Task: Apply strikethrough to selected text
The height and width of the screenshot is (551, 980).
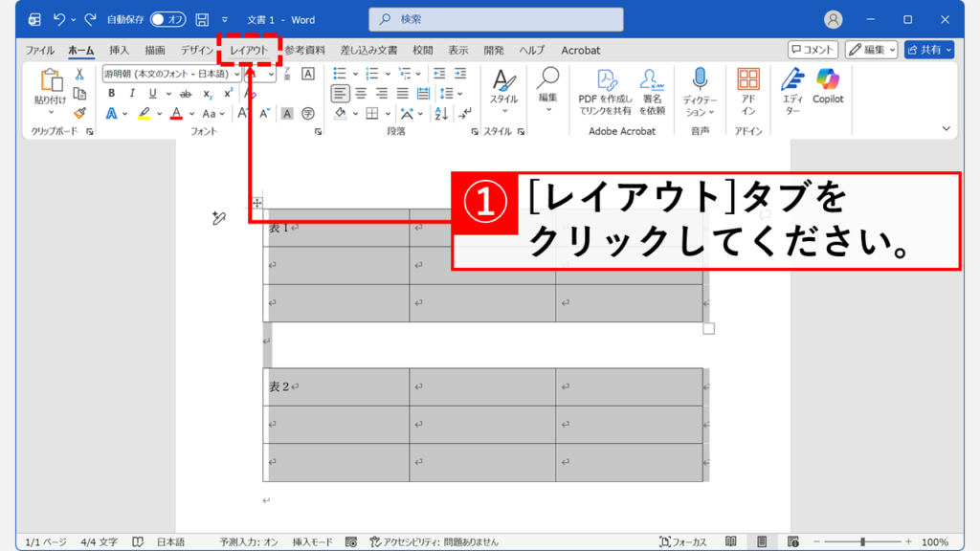Action: click(x=186, y=92)
